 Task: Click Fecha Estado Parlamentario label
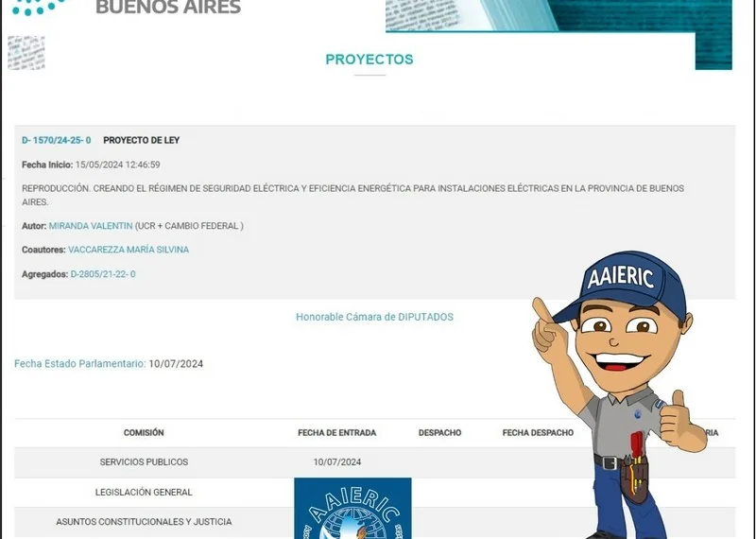click(79, 364)
